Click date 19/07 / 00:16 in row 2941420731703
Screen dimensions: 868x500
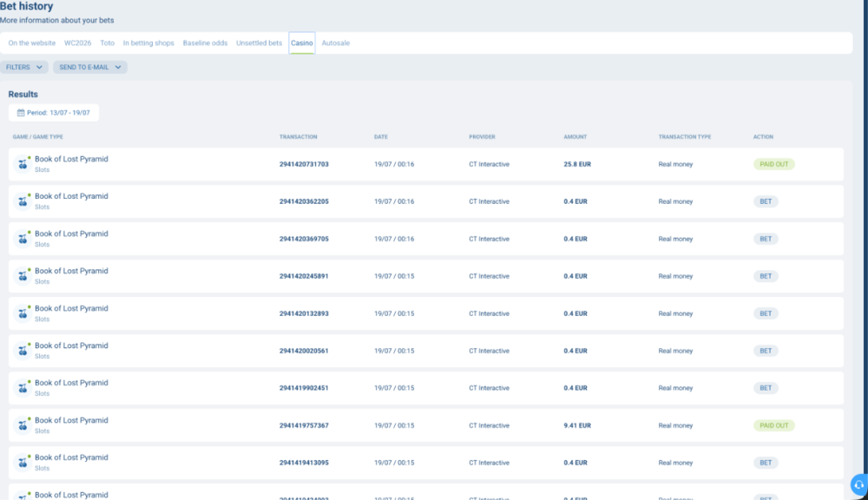point(394,164)
